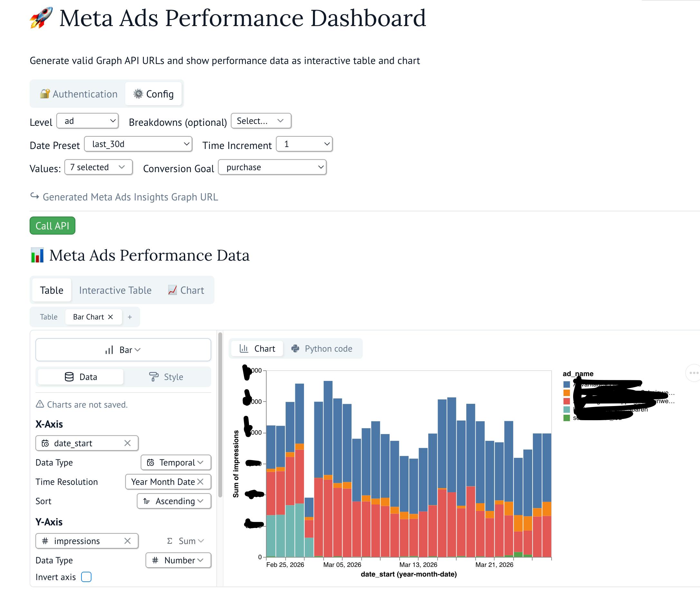Change the Sum aggregation dropdown
The image size is (700, 592).
(x=185, y=541)
